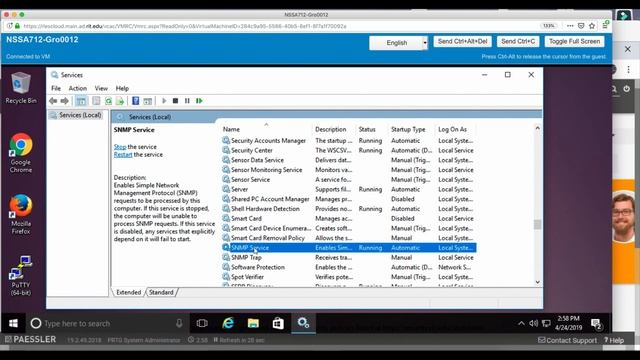Click the Pause Service icon
Viewport: 640px width, 360px height.
[x=187, y=101]
